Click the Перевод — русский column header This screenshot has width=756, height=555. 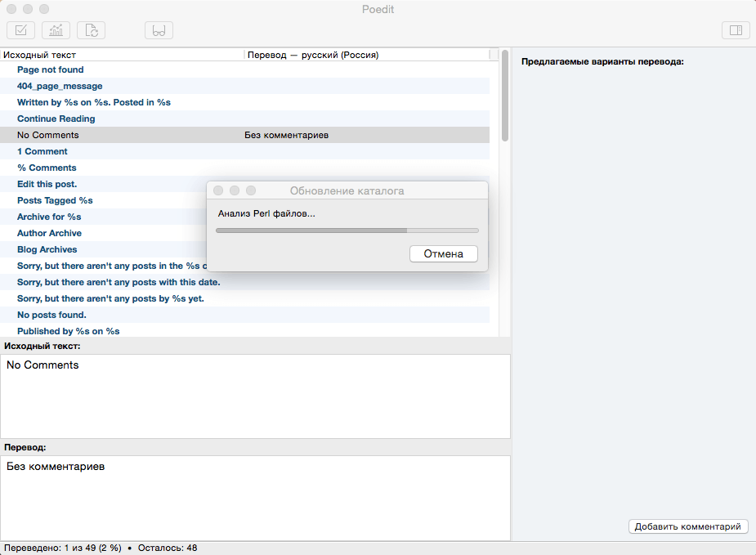coord(367,55)
